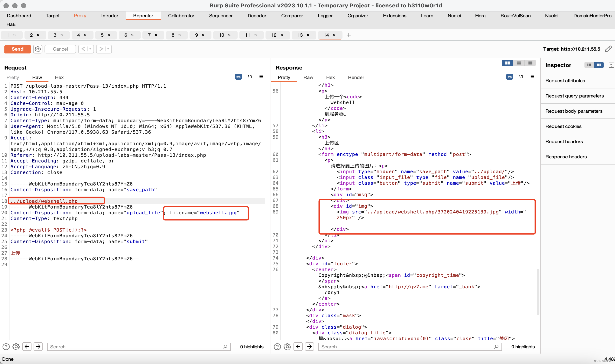Screen dimensions: 615x364
Task: Toggle request word-wrap icon in Request panel
Action: [x=238, y=77]
